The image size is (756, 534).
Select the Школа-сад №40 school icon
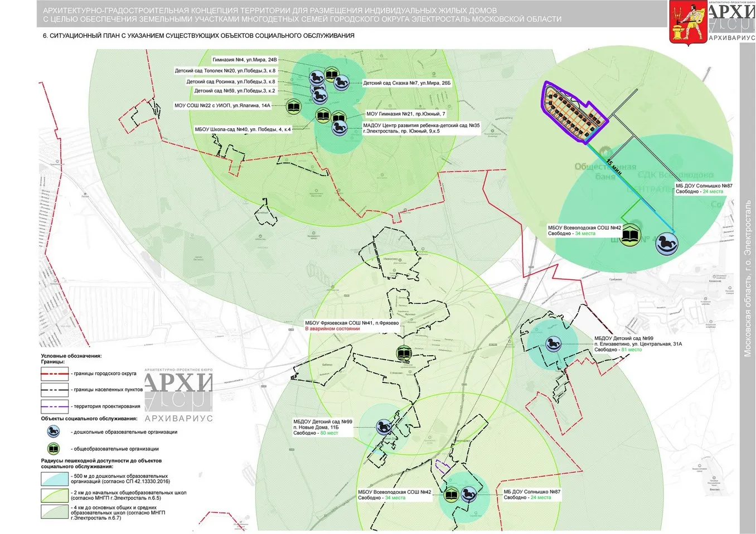[323, 116]
